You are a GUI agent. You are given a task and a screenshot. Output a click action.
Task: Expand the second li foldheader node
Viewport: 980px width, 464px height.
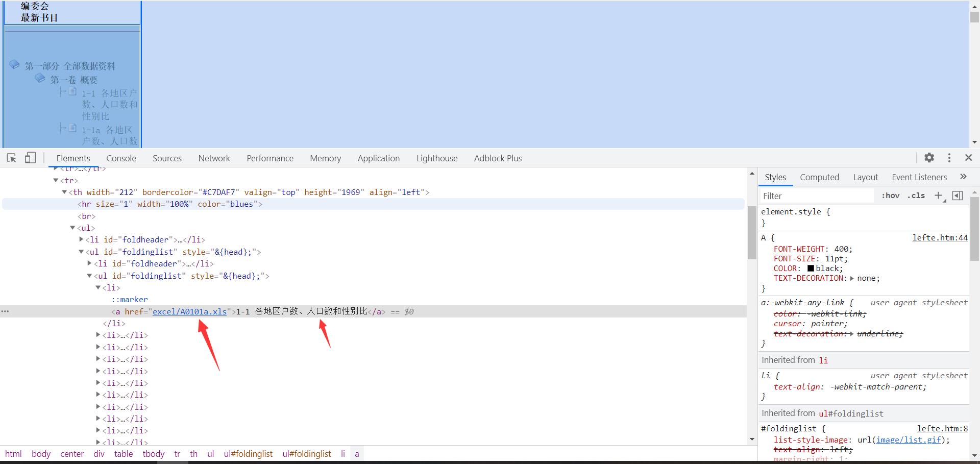89,263
